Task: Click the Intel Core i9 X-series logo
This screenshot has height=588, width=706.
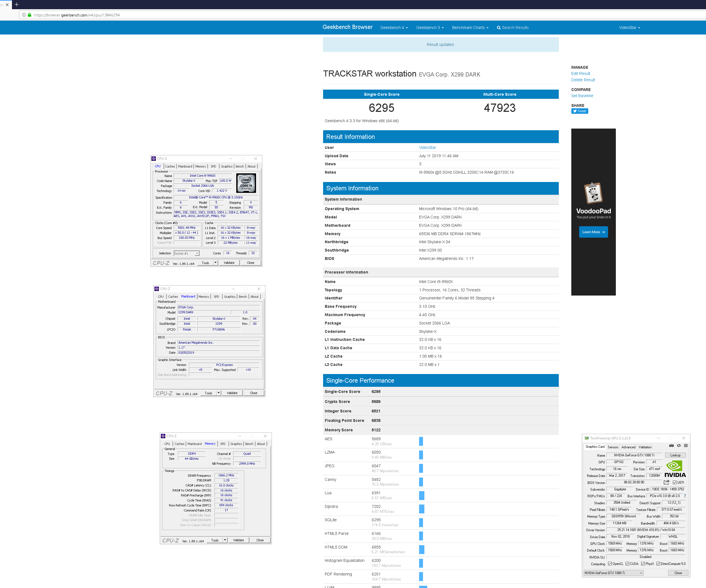Action: 246,183
